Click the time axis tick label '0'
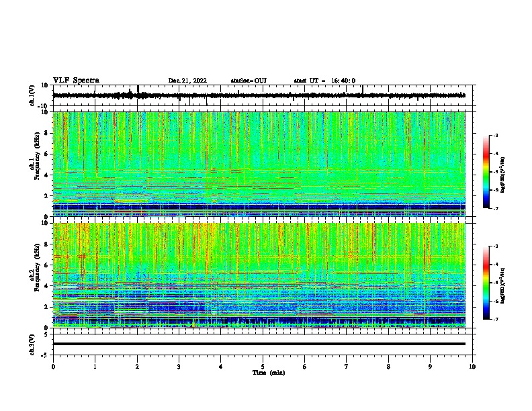Screen dimensions: 532x411 [53, 367]
